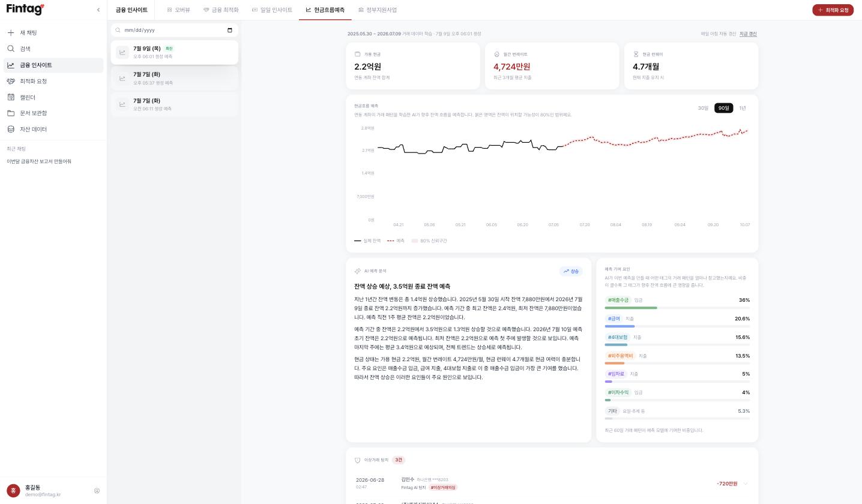Click the plus icon on 최적화 요청 button

tap(821, 10)
